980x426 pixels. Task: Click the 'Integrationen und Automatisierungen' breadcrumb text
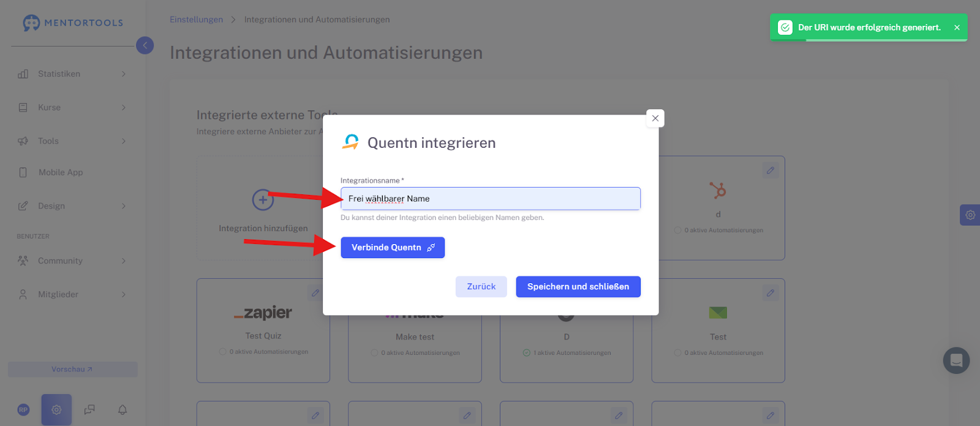point(317,20)
